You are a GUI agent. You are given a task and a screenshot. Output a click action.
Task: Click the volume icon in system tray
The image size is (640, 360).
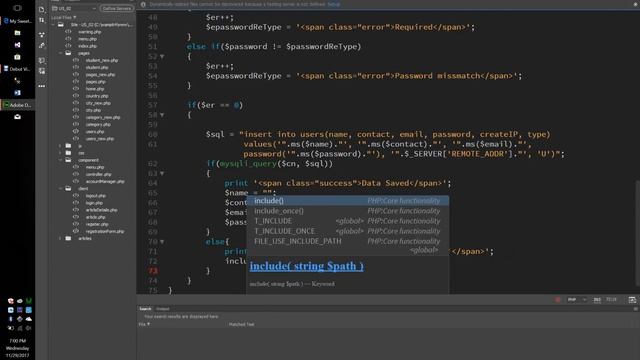click(x=29, y=328)
